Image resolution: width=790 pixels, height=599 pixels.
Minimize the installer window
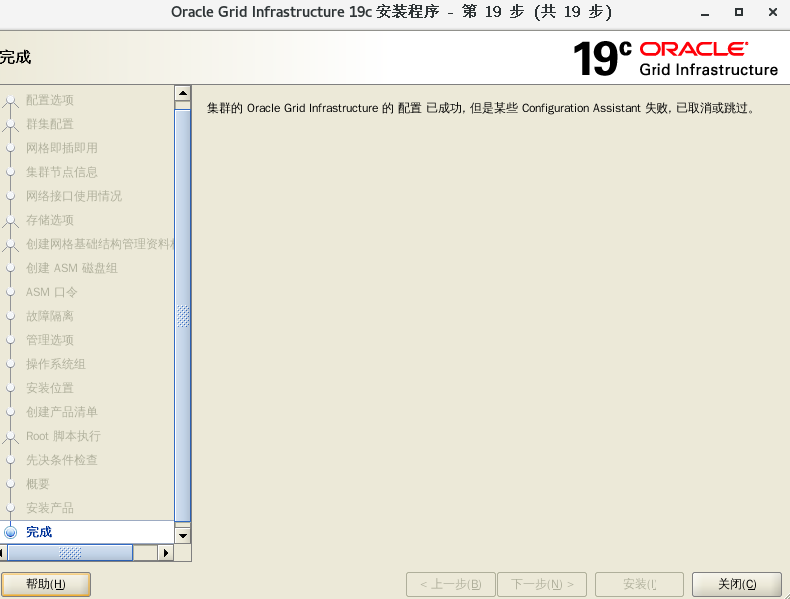coord(705,13)
